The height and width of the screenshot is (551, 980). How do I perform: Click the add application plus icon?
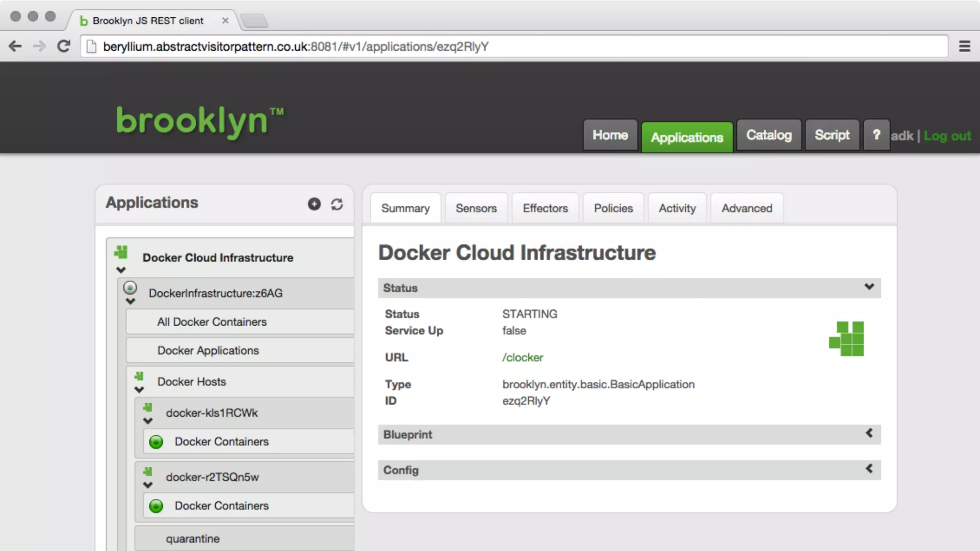(x=314, y=204)
